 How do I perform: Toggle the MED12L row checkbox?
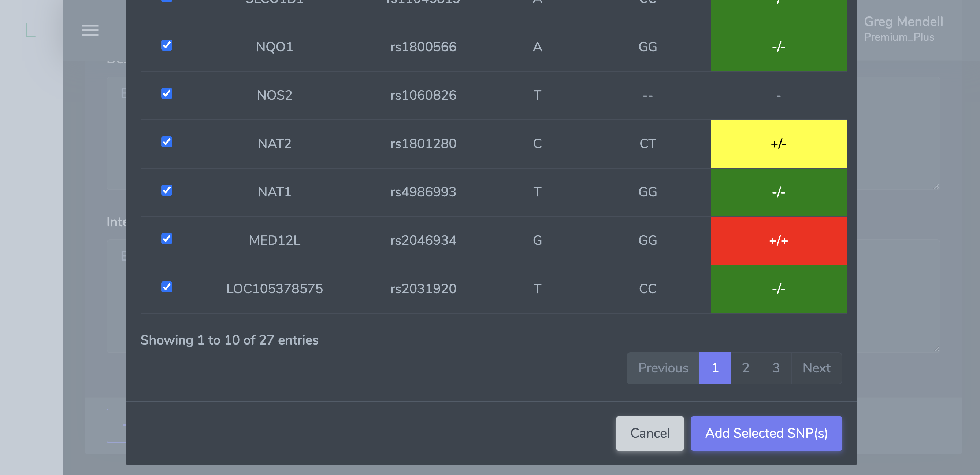point(166,239)
